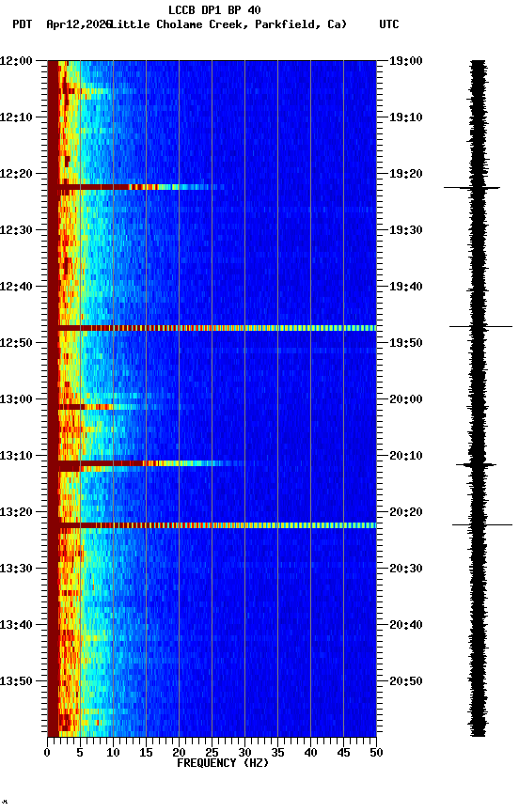
Task: Click the 12:00 PDT time label
Action: pyautogui.click(x=16, y=61)
